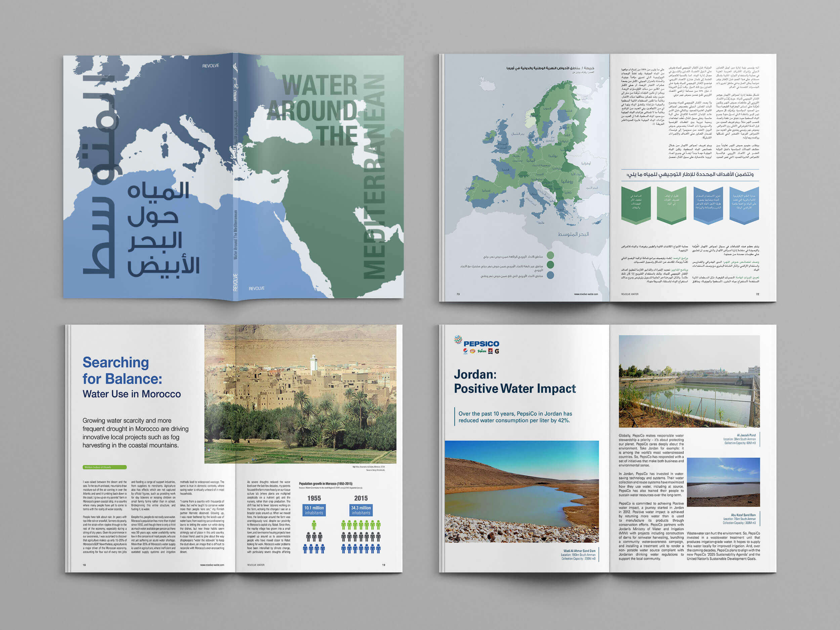Click page number 19
This screenshot has width=840, height=630.
[x=384, y=565]
